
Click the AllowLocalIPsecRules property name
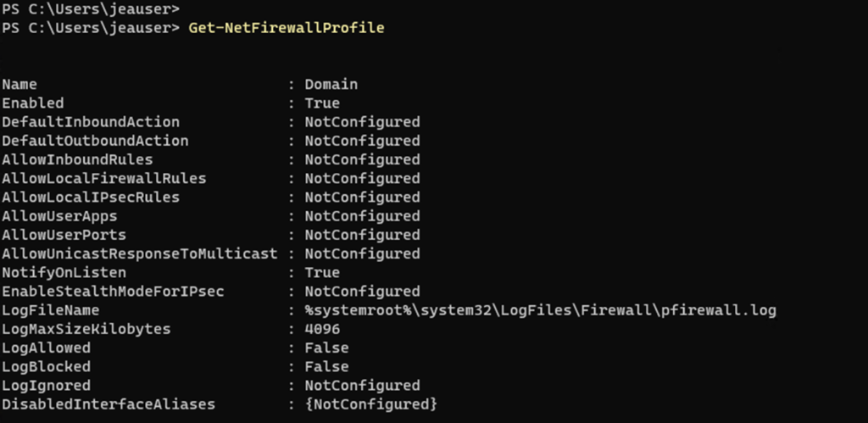tap(91, 198)
